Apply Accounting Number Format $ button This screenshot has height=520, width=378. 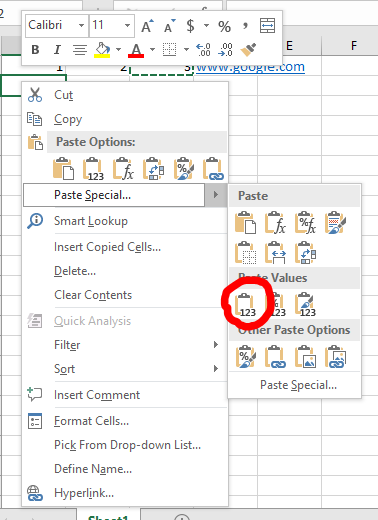point(190,26)
